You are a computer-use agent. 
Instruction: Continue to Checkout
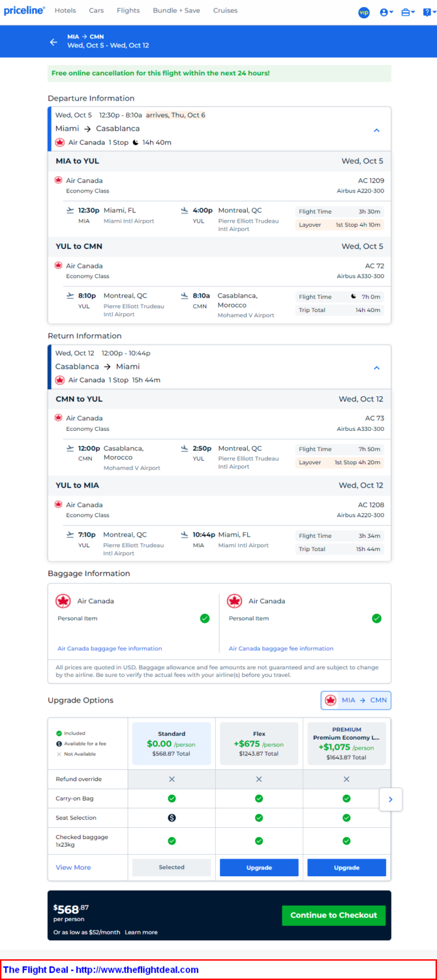(334, 915)
